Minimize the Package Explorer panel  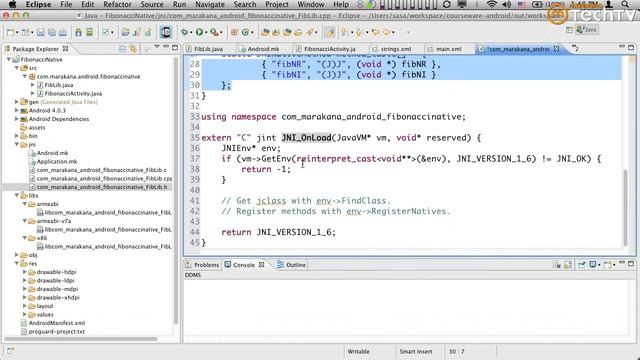166,47
